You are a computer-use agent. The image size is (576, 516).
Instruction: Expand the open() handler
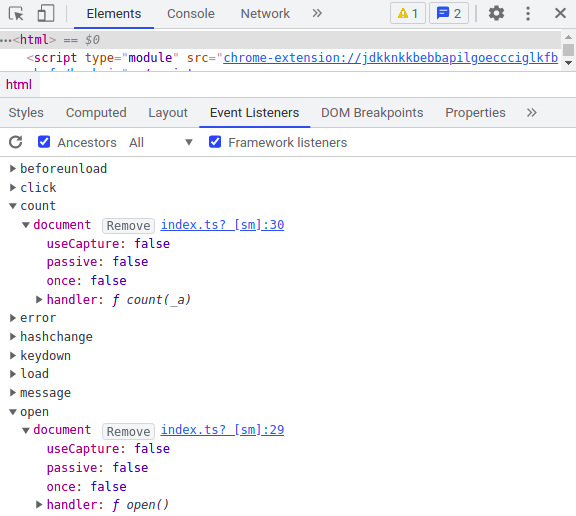click(39, 505)
